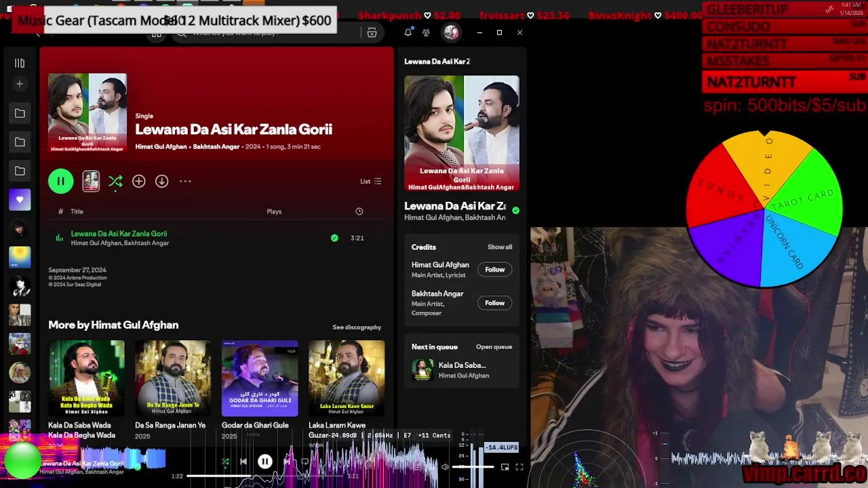
Task: Open the profile avatar menu
Action: (451, 33)
